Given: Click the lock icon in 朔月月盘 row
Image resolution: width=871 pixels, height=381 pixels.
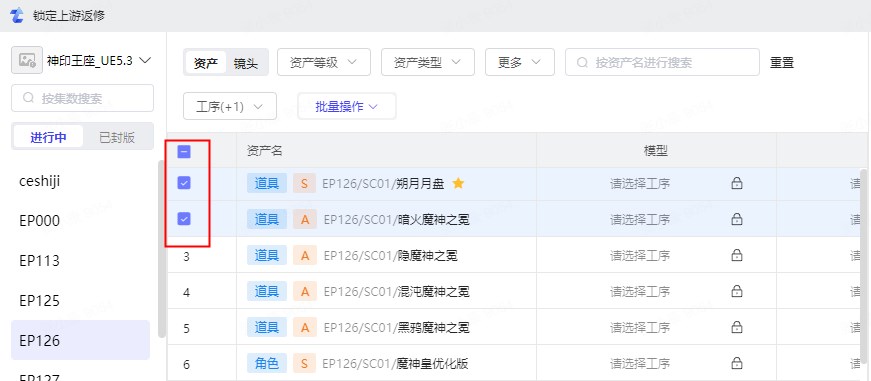Looking at the screenshot, I should (737, 183).
